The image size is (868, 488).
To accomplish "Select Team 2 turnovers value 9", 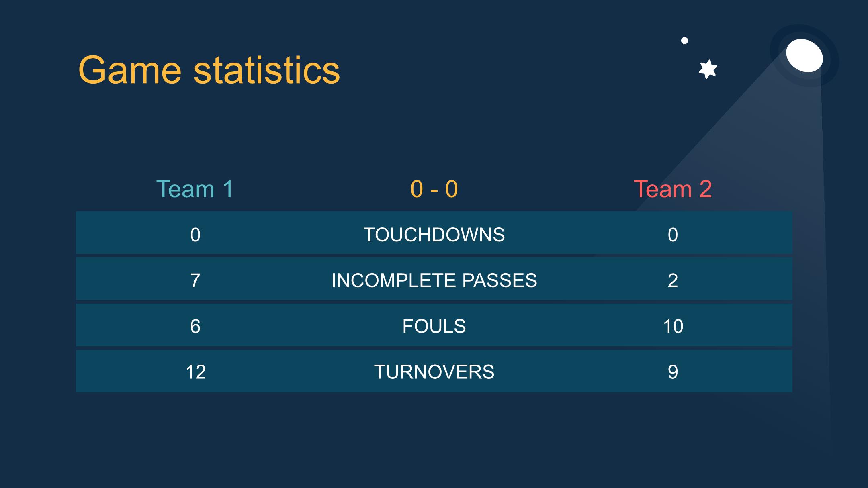I will [673, 372].
